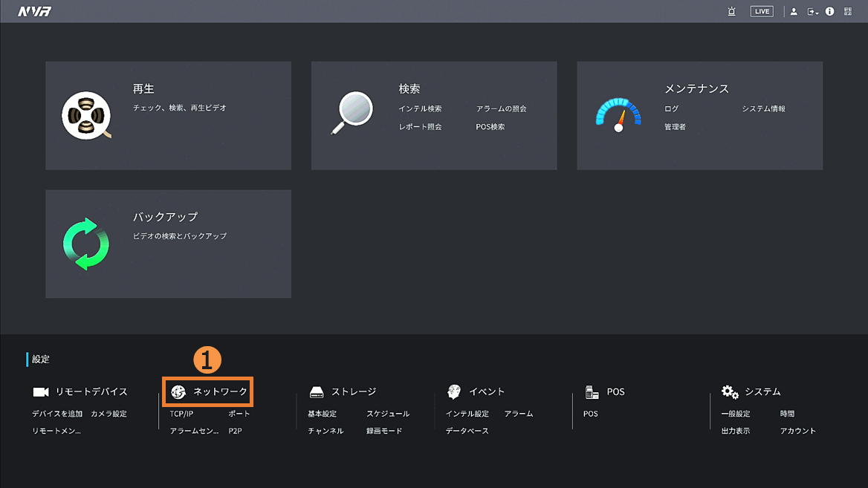Screen dimensions: 868x488
Task: Open the リモートデバイス camera section
Action: (80, 391)
